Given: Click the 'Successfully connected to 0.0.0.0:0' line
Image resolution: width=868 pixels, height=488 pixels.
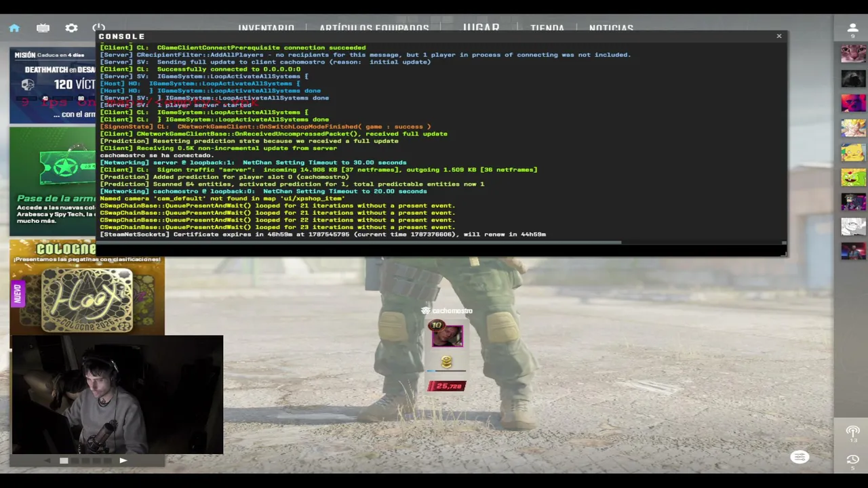Looking at the screenshot, I should click(200, 69).
